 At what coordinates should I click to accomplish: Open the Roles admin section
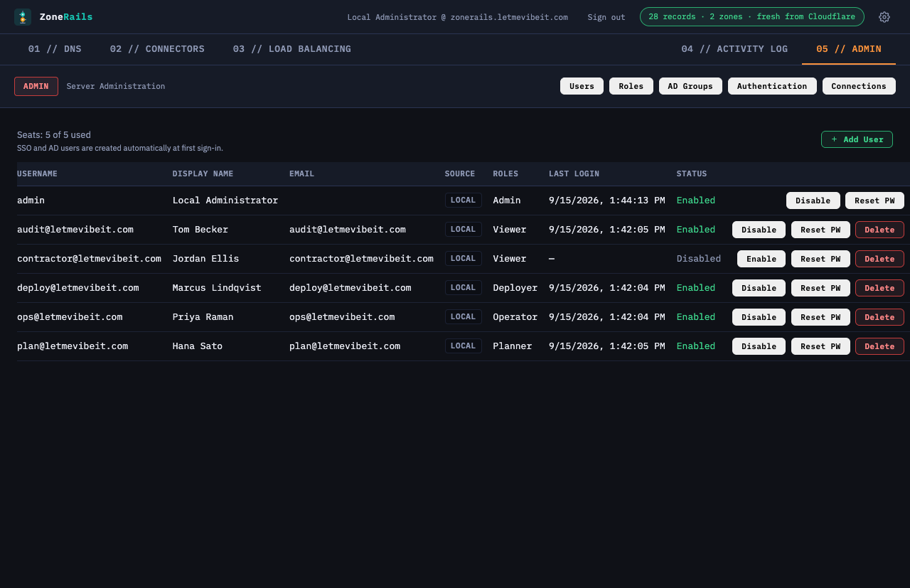631,86
